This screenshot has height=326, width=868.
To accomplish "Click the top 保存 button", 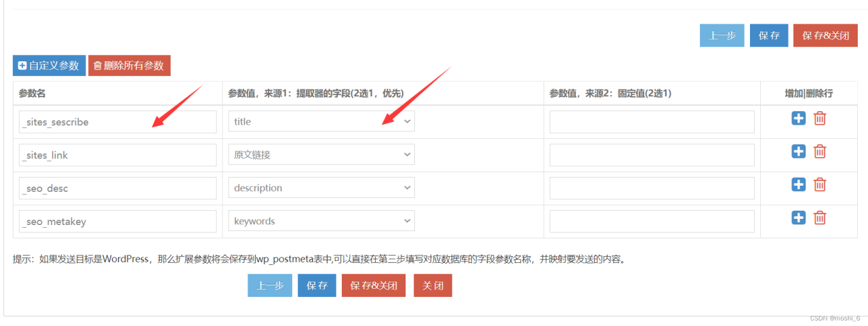I will (x=769, y=35).
